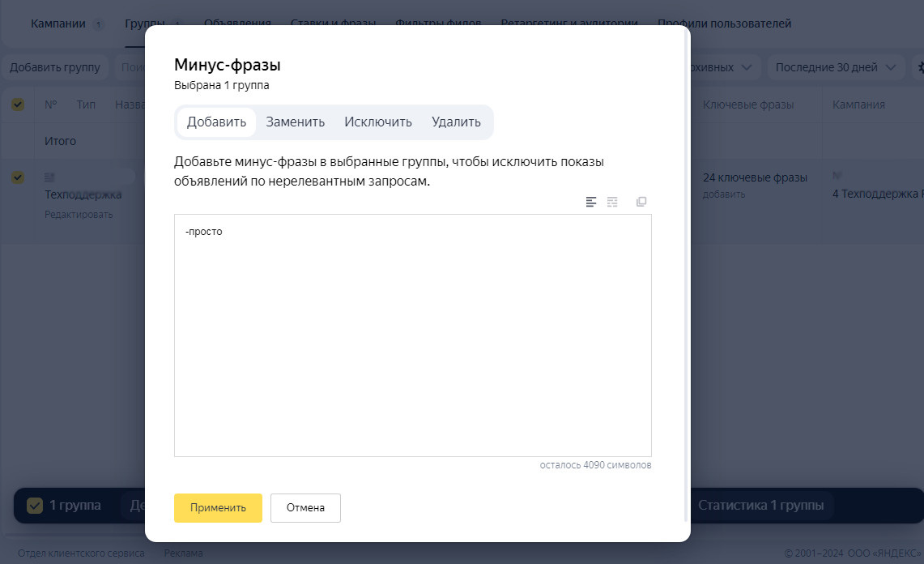
Task: Open the 'Последние 30 дней' period dropdown
Action: click(836, 67)
